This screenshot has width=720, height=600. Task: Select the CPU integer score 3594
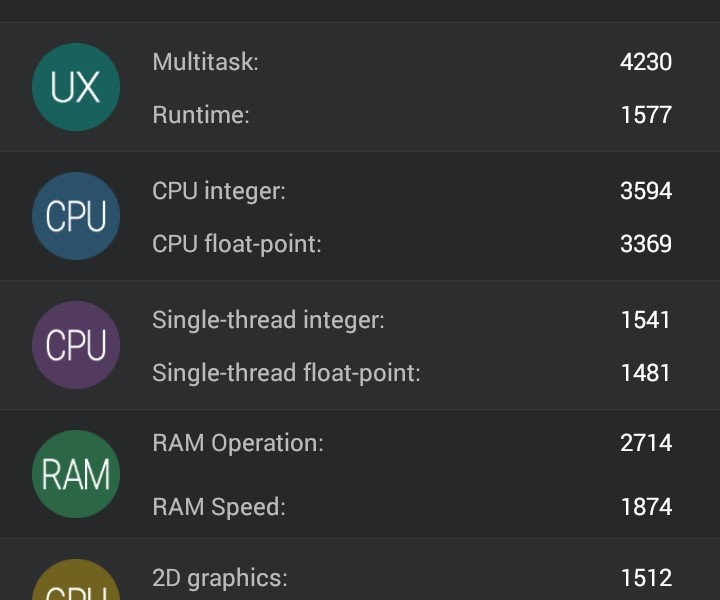(x=646, y=191)
